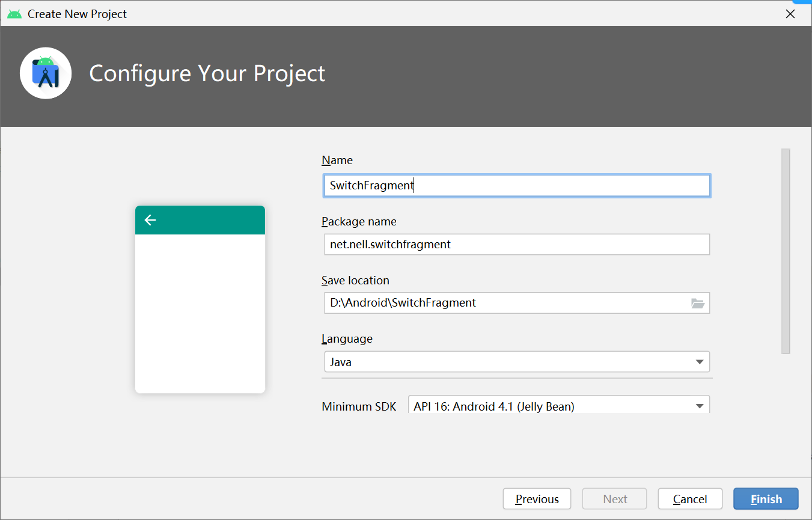Click the Package name label

(x=359, y=221)
